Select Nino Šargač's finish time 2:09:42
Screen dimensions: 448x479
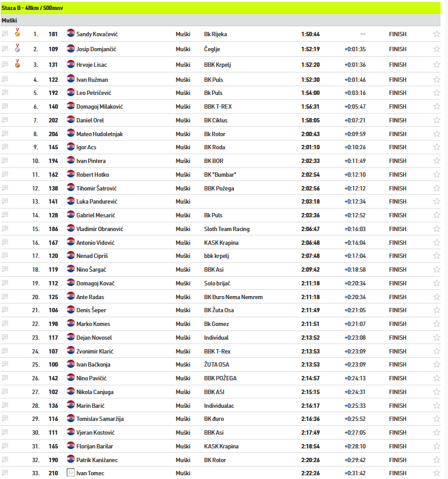click(x=310, y=270)
